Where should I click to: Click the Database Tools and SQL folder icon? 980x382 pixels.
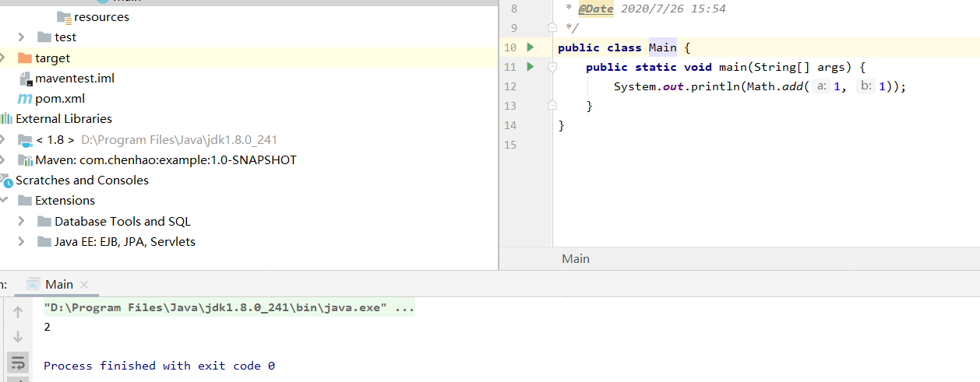(x=44, y=222)
